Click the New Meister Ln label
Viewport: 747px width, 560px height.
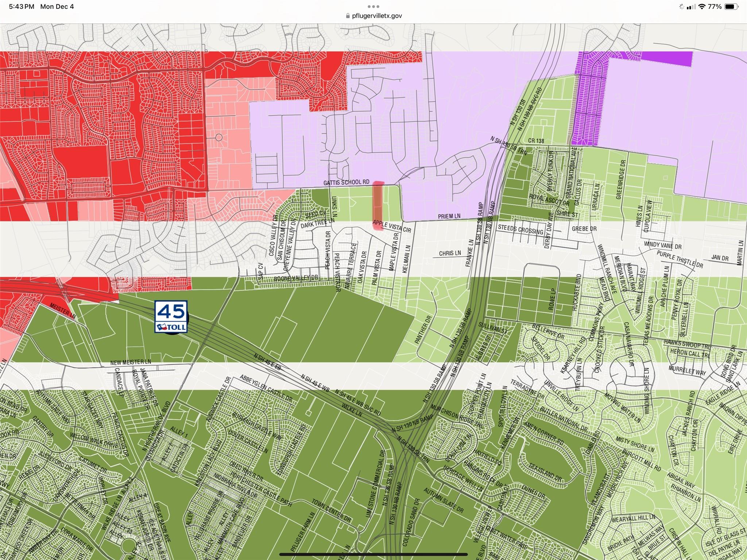click(x=131, y=362)
